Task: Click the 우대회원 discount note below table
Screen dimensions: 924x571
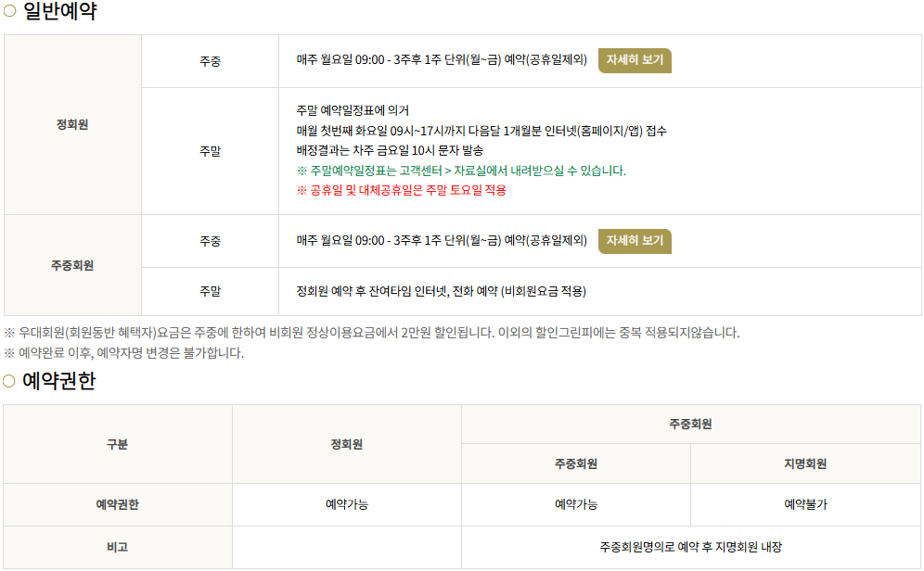Action: click(372, 333)
